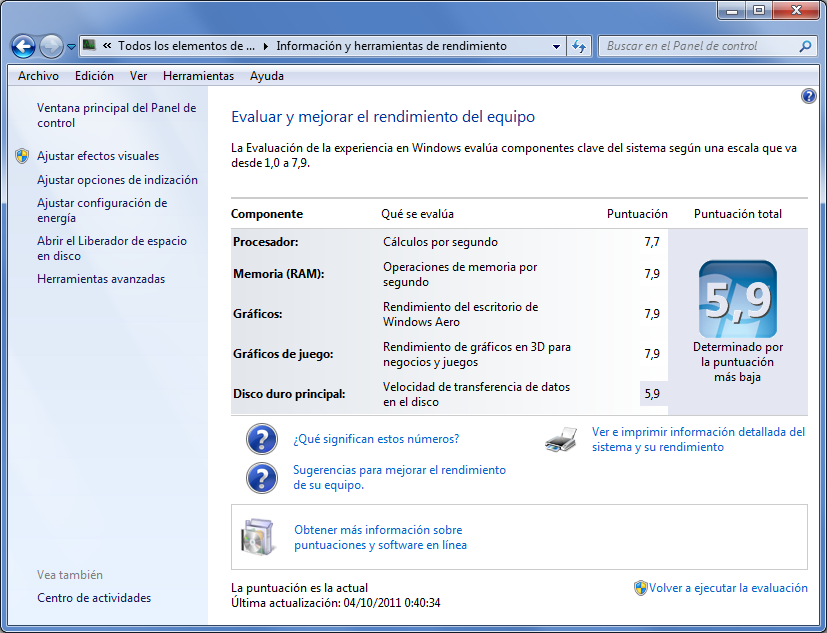Open the Herramientas menu
The height and width of the screenshot is (633, 827).
pos(198,76)
